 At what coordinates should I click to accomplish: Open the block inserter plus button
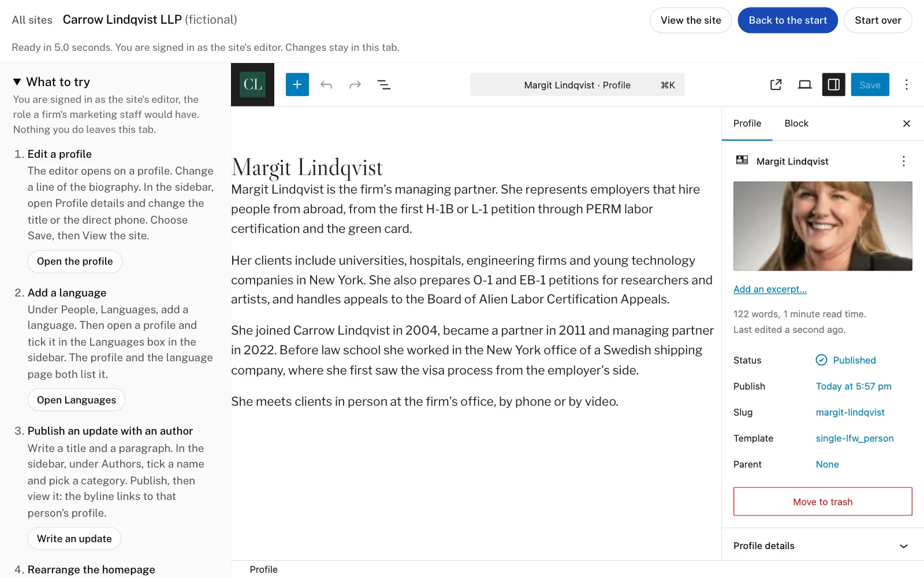click(x=297, y=84)
